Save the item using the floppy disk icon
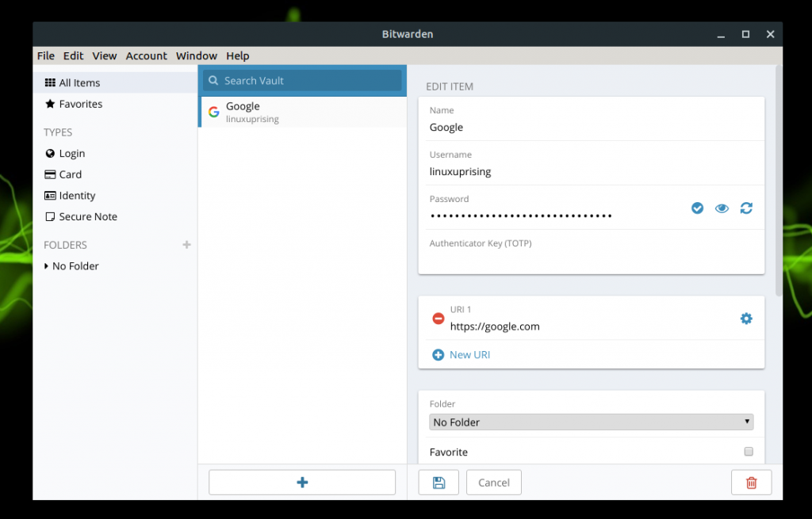The height and width of the screenshot is (519, 812). pyautogui.click(x=439, y=482)
